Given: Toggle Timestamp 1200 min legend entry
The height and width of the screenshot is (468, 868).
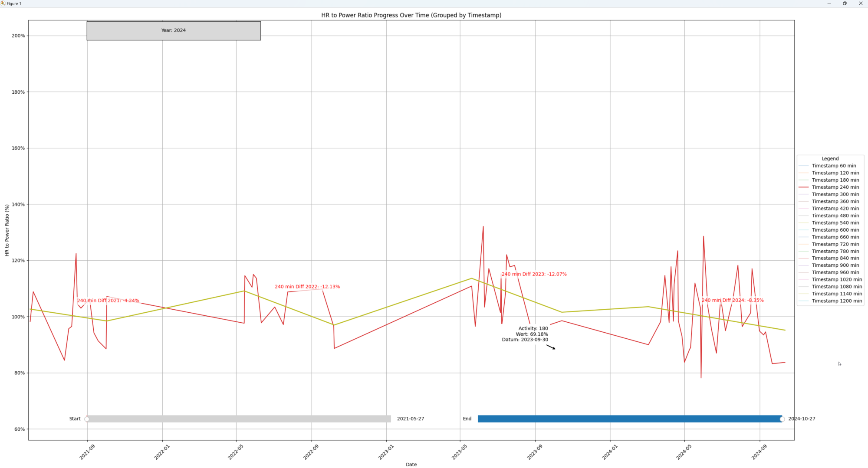Looking at the screenshot, I should (830, 301).
